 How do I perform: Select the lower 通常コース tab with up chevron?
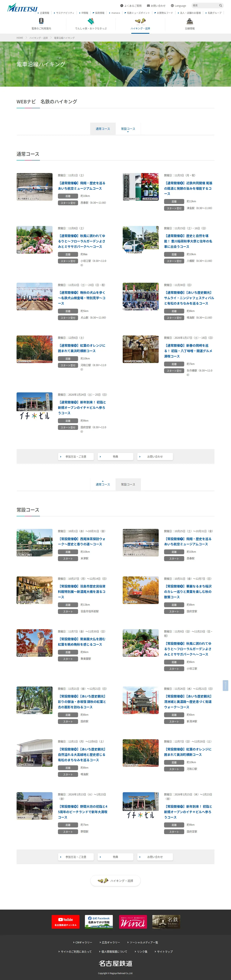coord(103,484)
